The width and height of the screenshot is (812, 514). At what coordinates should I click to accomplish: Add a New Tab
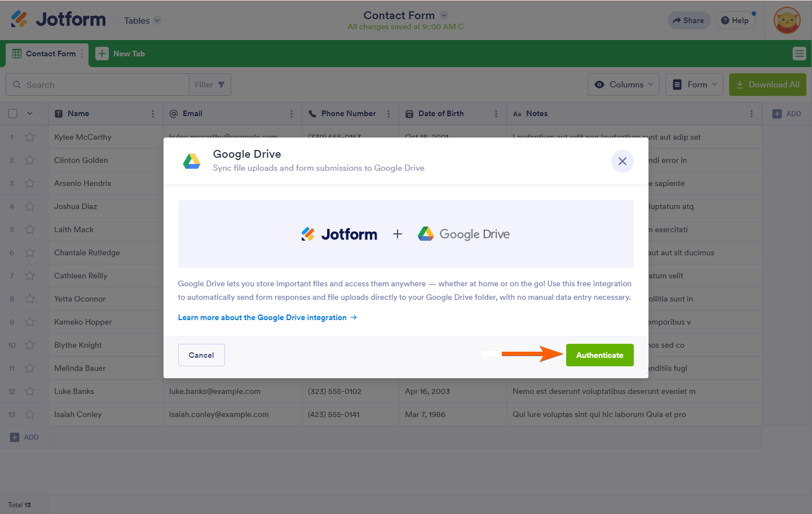(x=120, y=54)
